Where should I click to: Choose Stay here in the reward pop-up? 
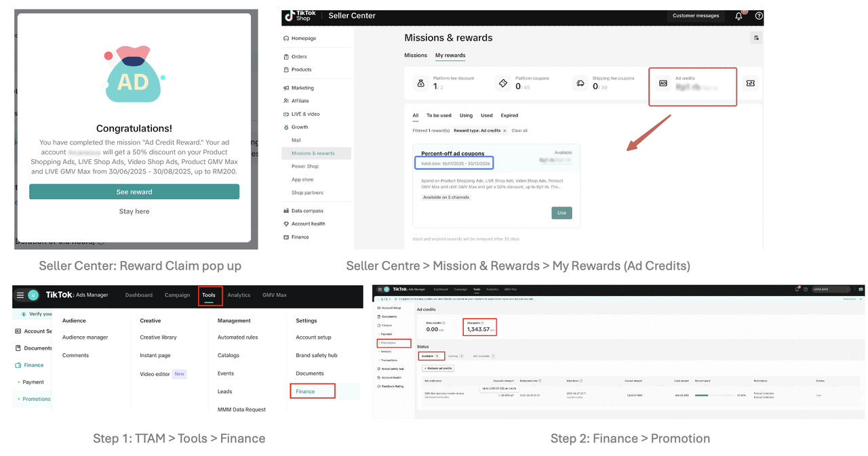[134, 211]
